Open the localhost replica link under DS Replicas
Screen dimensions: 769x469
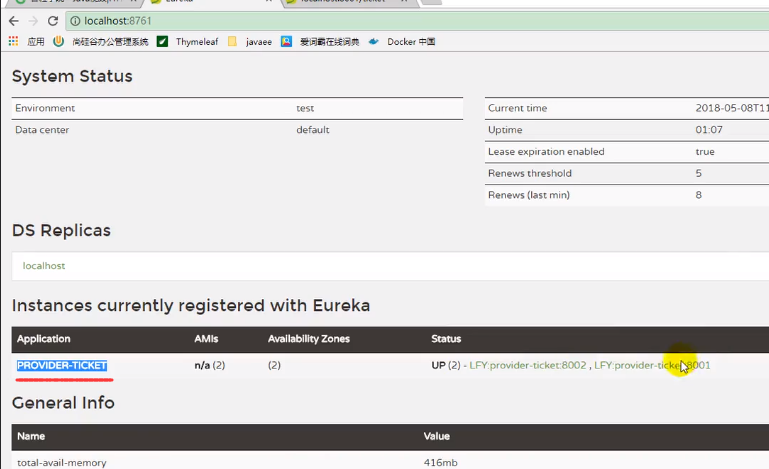pyautogui.click(x=44, y=265)
